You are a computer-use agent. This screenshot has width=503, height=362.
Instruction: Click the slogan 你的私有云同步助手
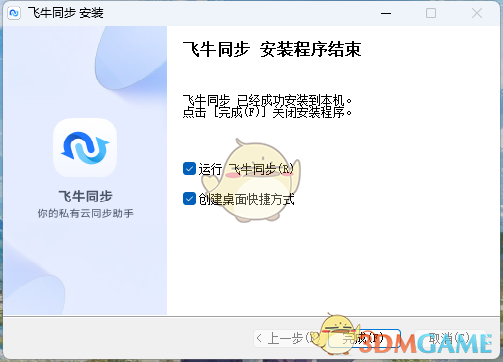coord(85,213)
